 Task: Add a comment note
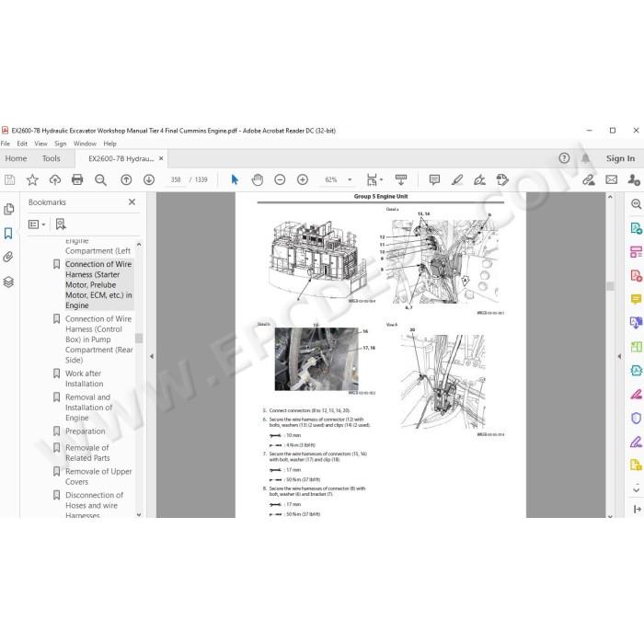tap(434, 179)
